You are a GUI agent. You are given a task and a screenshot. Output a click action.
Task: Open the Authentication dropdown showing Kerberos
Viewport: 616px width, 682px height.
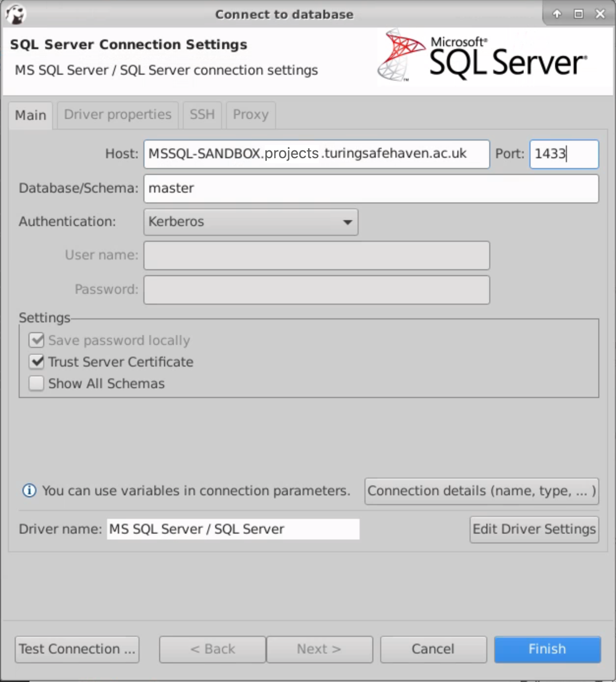pos(251,222)
